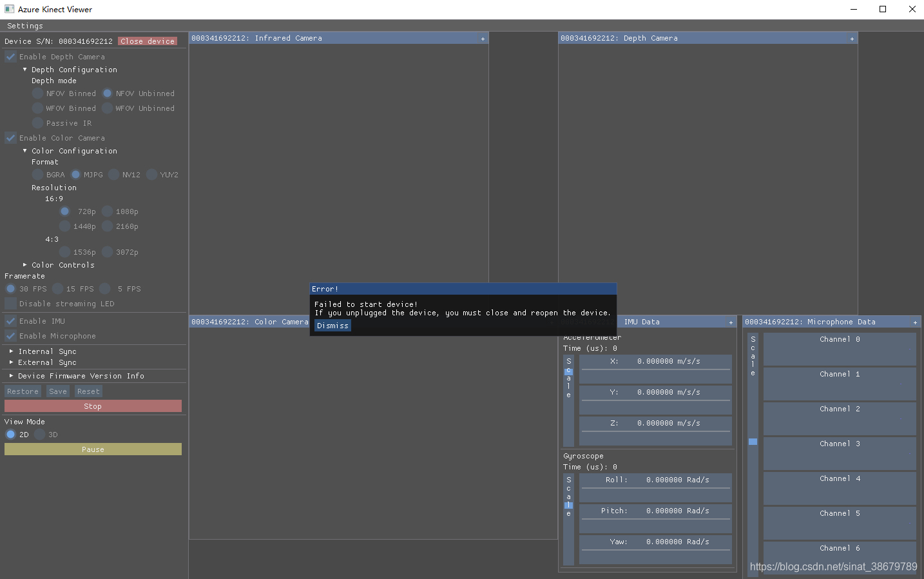Click the Reset button

pos(88,391)
